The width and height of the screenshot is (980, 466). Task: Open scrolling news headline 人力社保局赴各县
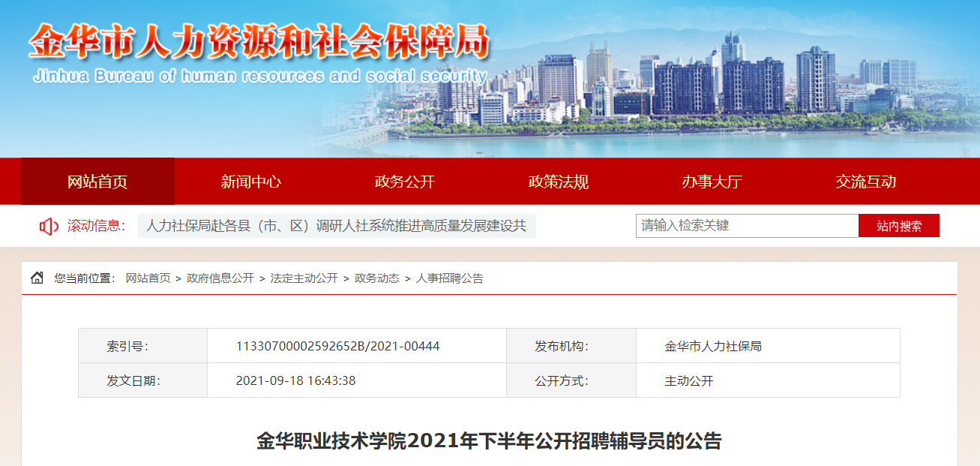coord(337,226)
